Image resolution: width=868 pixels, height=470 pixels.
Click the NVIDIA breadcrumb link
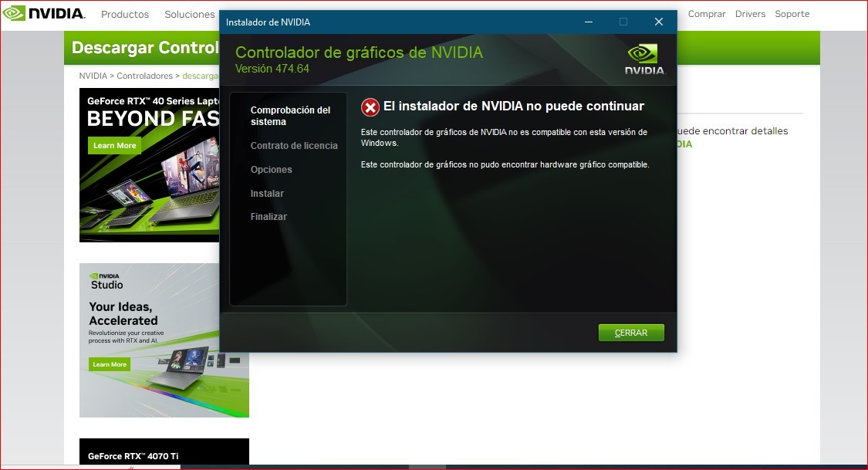(93, 76)
